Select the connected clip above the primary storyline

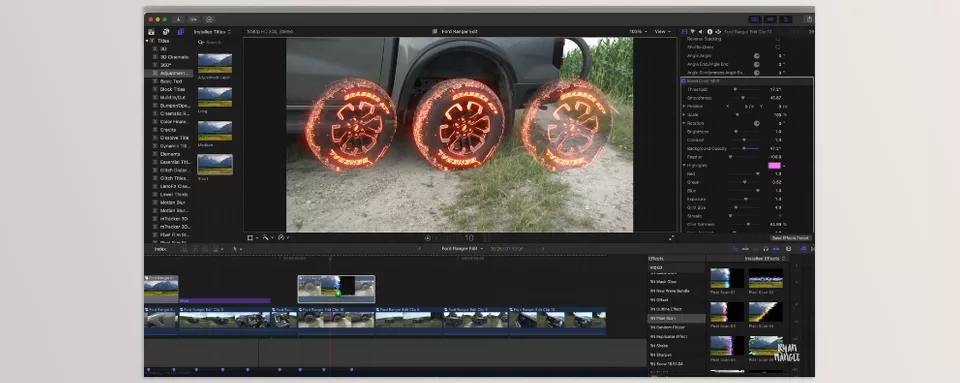336,289
